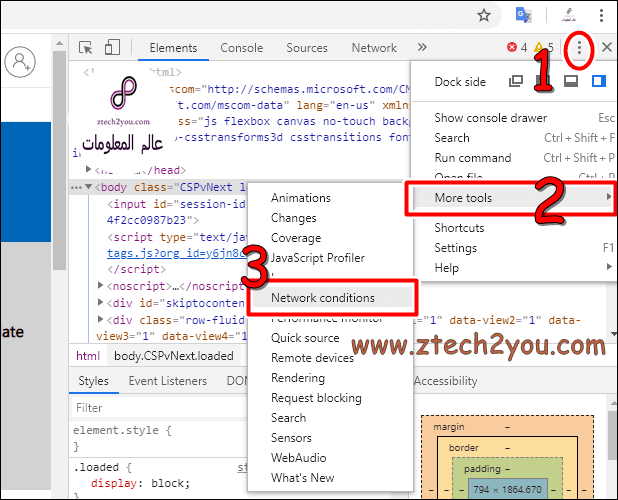Switch to the Network tab
This screenshot has width=618, height=500.
[x=374, y=48]
